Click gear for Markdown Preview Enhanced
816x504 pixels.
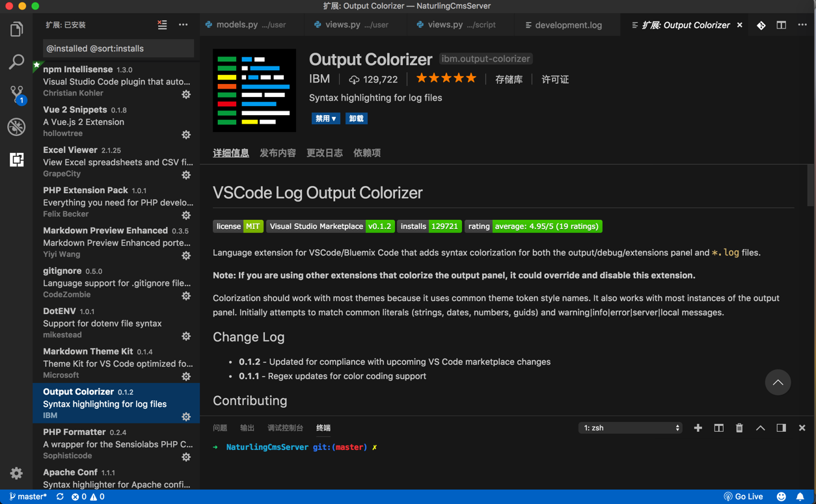coord(186,256)
